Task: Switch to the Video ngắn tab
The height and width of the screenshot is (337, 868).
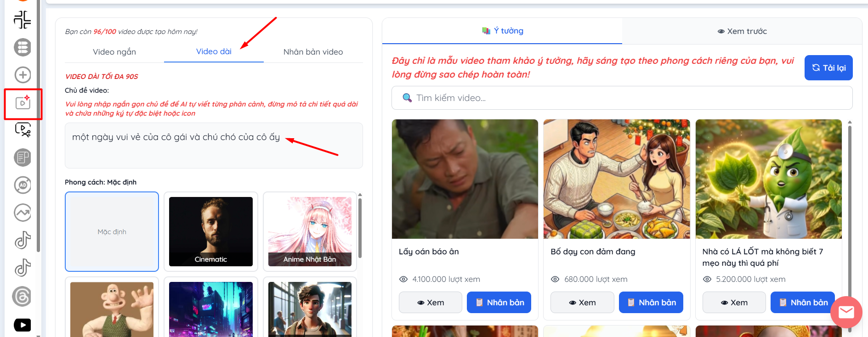Action: (114, 52)
